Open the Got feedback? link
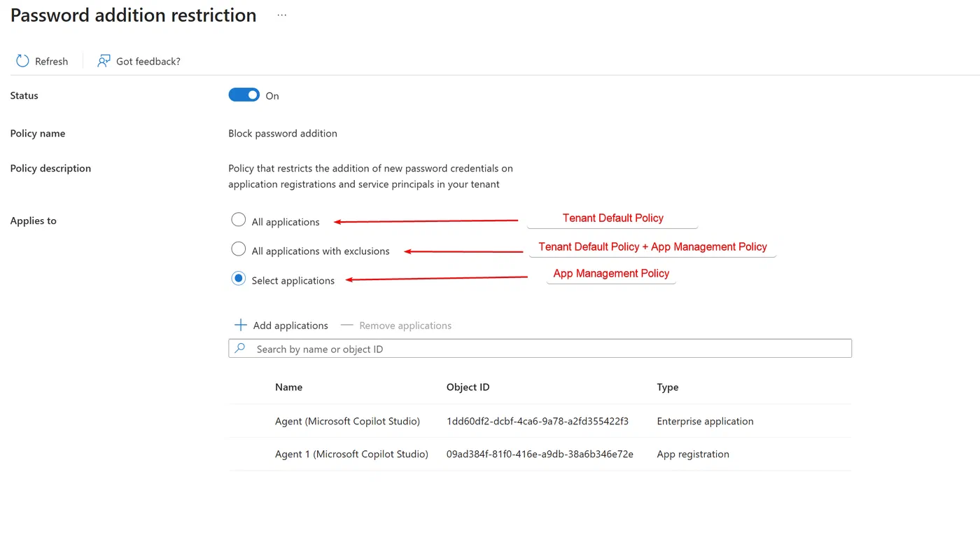 point(148,62)
